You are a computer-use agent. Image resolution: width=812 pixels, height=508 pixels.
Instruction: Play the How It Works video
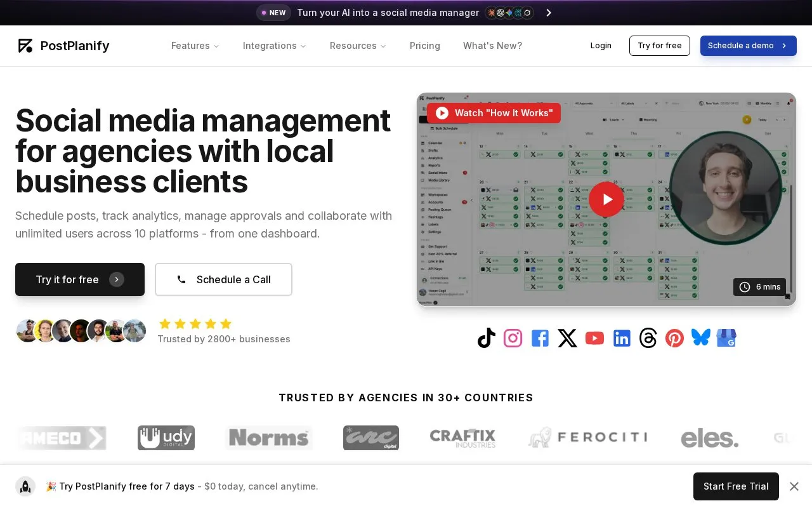(606, 199)
